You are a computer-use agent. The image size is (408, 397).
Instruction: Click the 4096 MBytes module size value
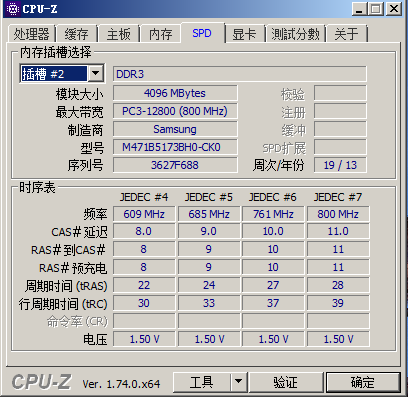[175, 93]
